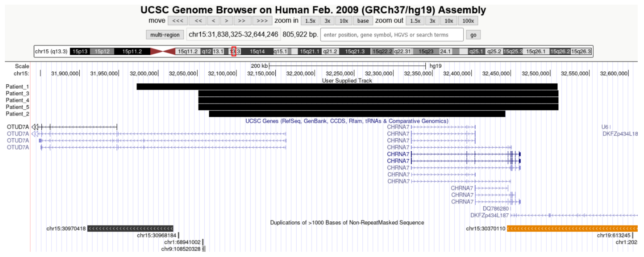Image resolution: width=644 pixels, height=257 pixels.
Task: Zoom out 1.5x
Action: click(x=415, y=21)
